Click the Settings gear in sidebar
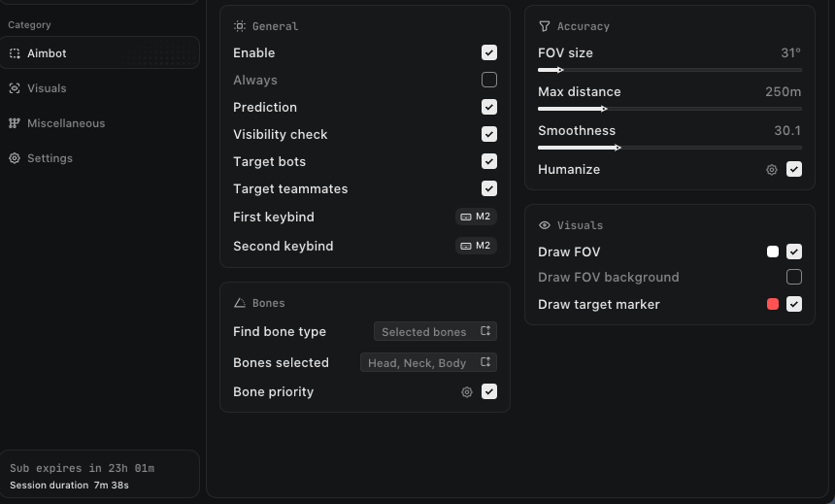Image resolution: width=835 pixels, height=504 pixels. (15, 158)
